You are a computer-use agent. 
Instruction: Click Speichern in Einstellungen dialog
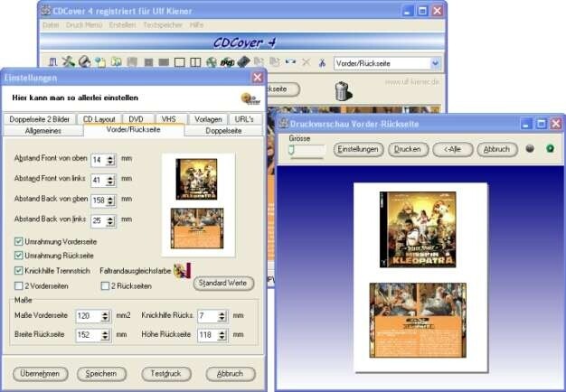pos(101,374)
